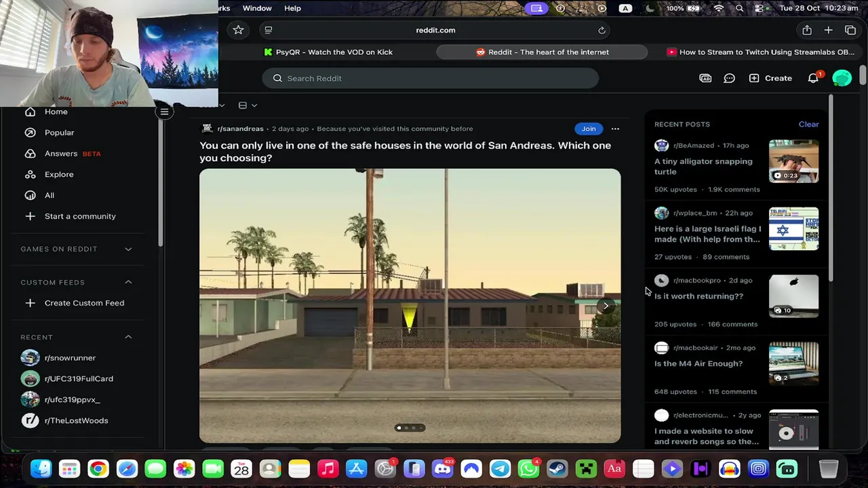This screenshot has height=488, width=868.
Task: Open post options three-dot menu
Action: [615, 129]
